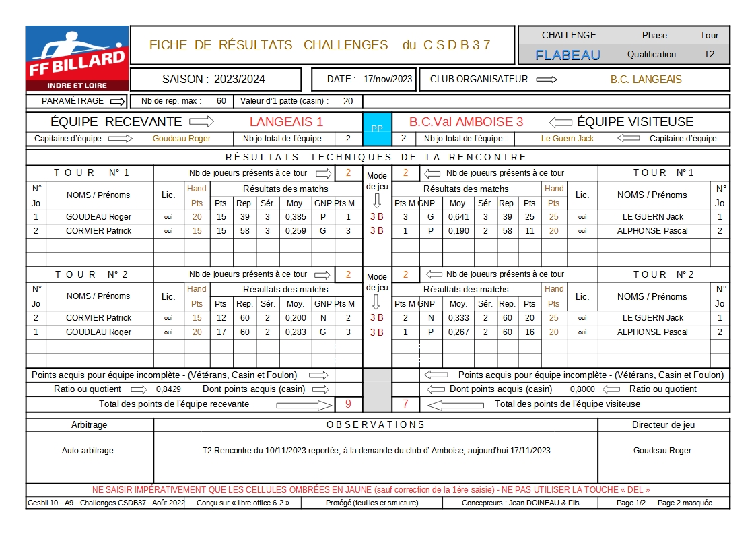The width and height of the screenshot is (756, 535).
Task: Click CORMIER Patrick in the Tour N° 2 table
Action: pyautogui.click(x=99, y=318)
